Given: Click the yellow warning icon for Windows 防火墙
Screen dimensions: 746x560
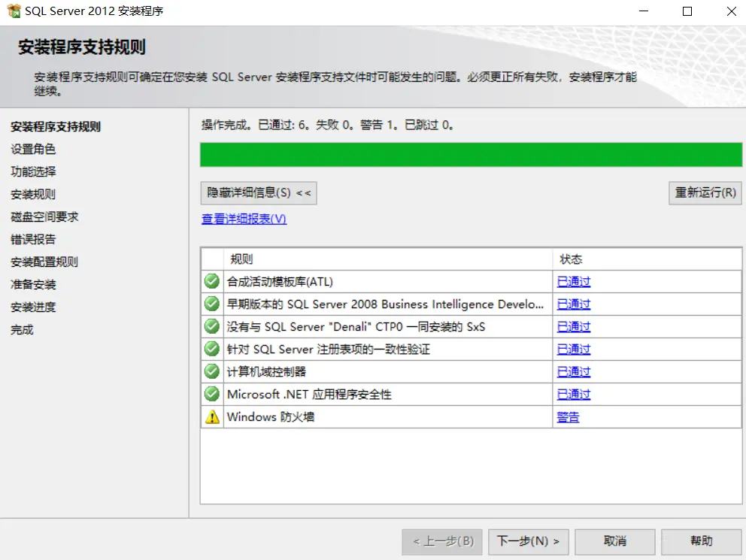Looking at the screenshot, I should coord(212,417).
